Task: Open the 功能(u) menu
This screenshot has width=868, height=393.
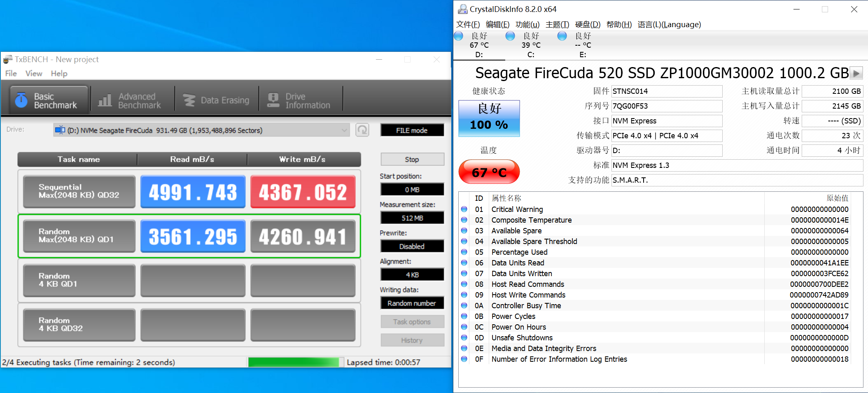Action: (x=527, y=24)
